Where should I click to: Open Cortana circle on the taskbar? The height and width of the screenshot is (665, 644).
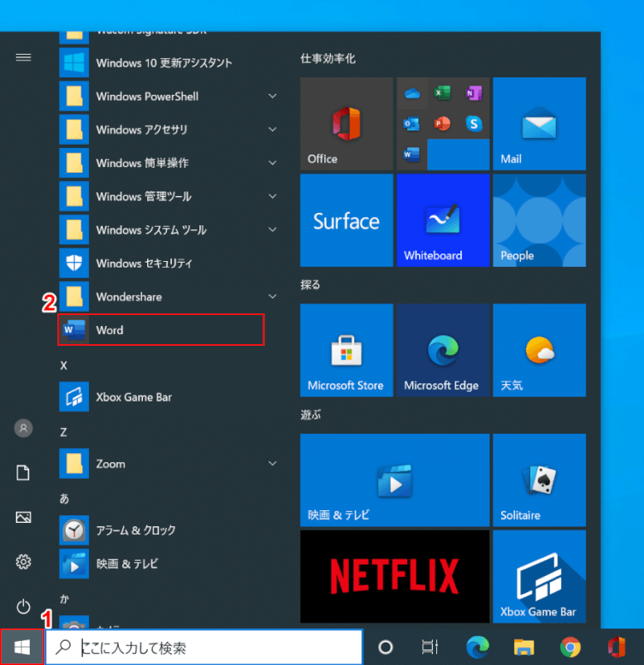(386, 648)
